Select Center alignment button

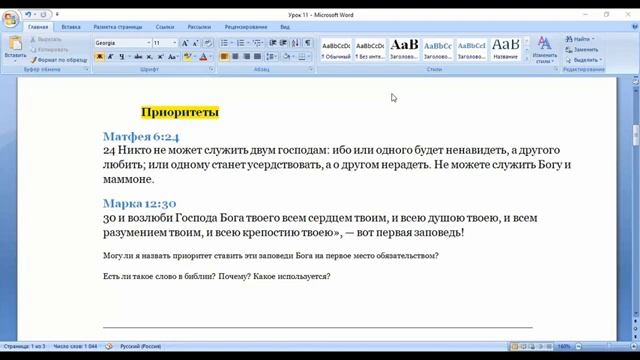click(x=236, y=57)
